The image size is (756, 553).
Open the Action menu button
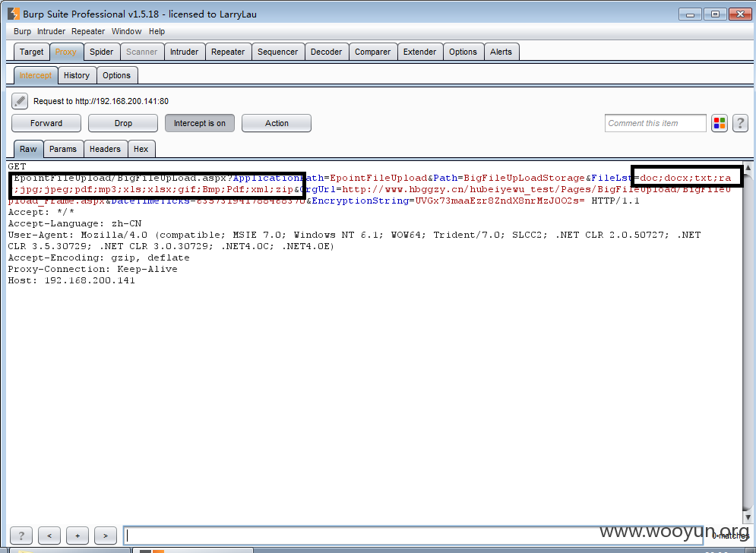point(277,123)
